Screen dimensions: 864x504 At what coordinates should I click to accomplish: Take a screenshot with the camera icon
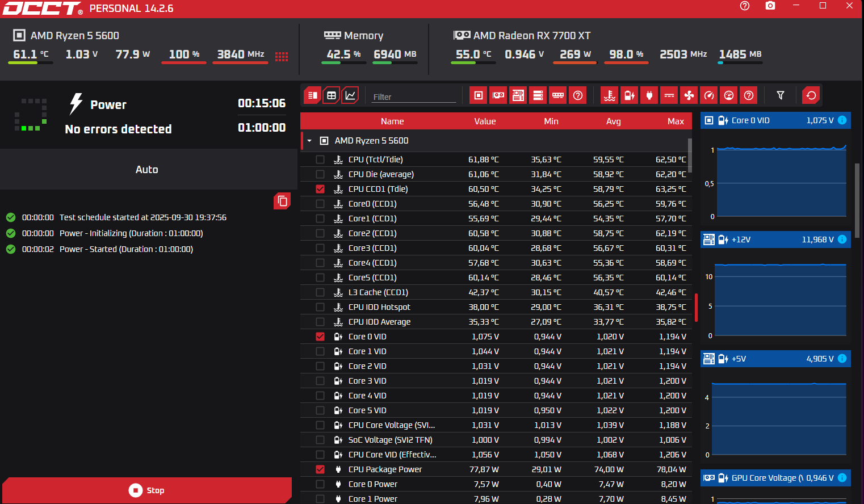[x=770, y=6]
